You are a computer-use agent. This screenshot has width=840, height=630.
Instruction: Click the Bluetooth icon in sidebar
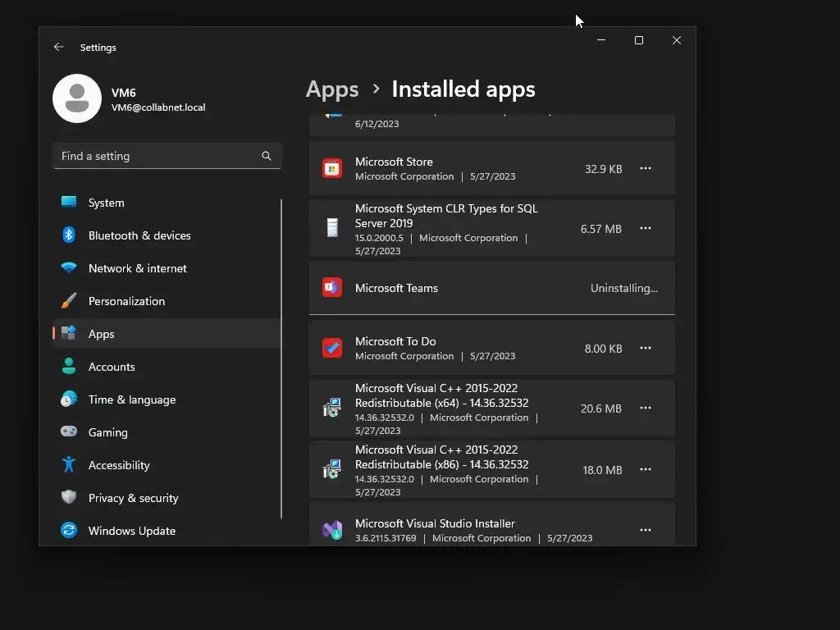69,235
